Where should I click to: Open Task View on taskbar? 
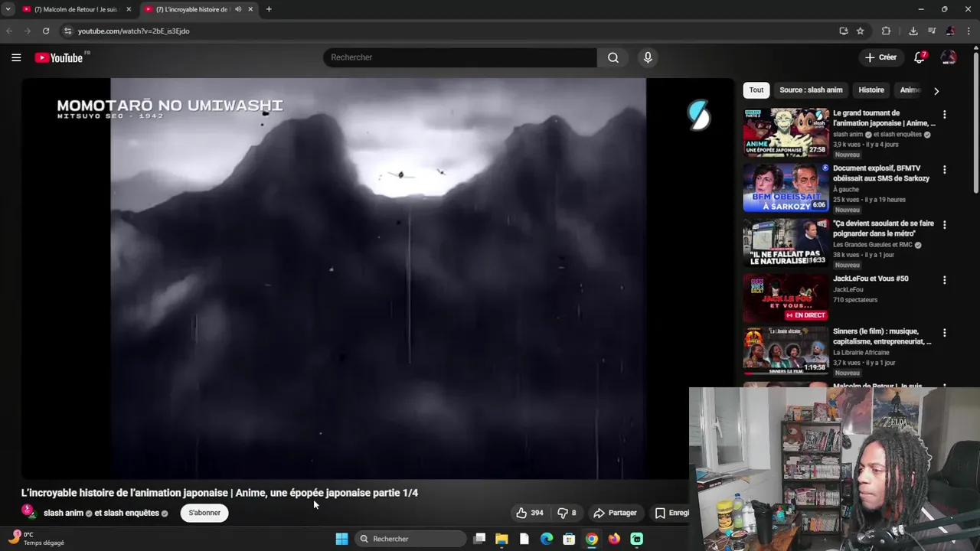(x=479, y=539)
